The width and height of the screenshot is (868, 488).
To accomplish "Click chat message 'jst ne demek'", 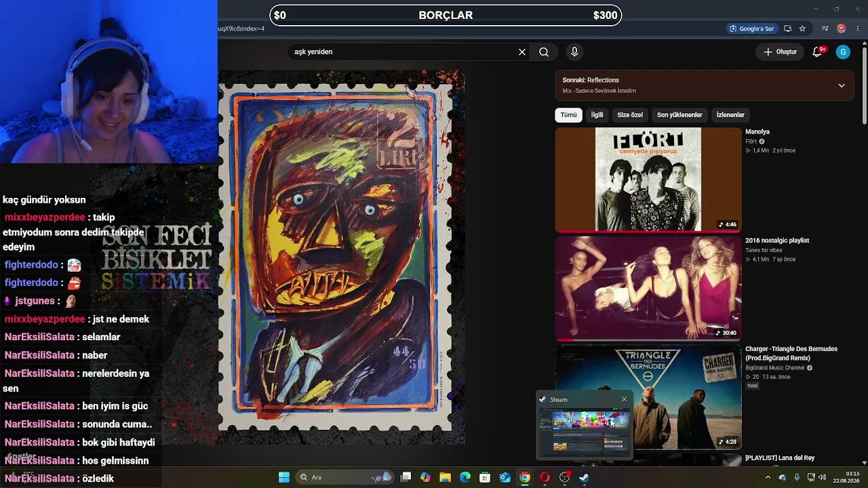I will (121, 319).
